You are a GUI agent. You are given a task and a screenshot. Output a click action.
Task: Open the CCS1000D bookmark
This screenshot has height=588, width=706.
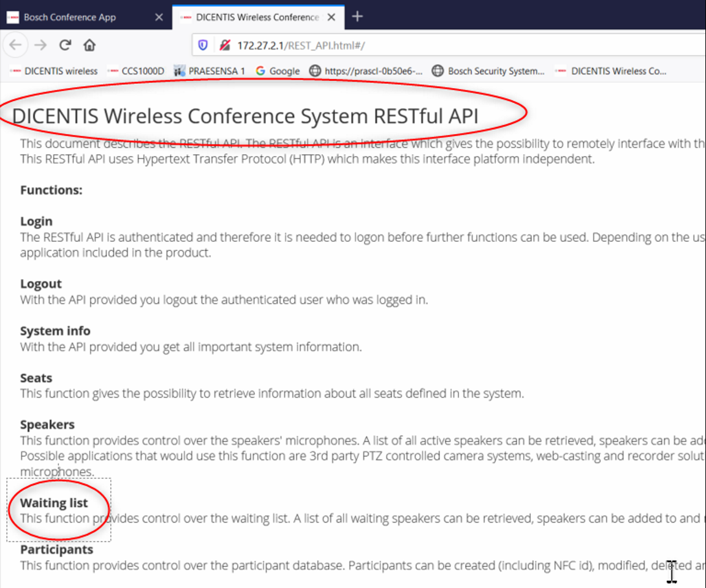[136, 71]
